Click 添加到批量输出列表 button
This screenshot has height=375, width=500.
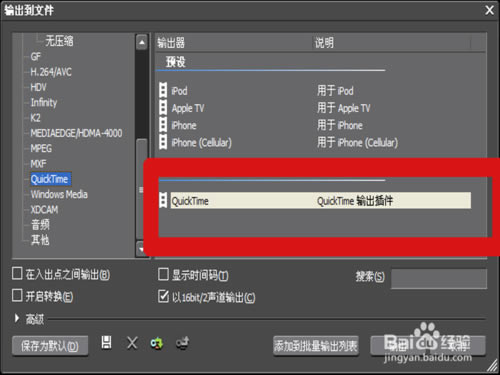[316, 346]
